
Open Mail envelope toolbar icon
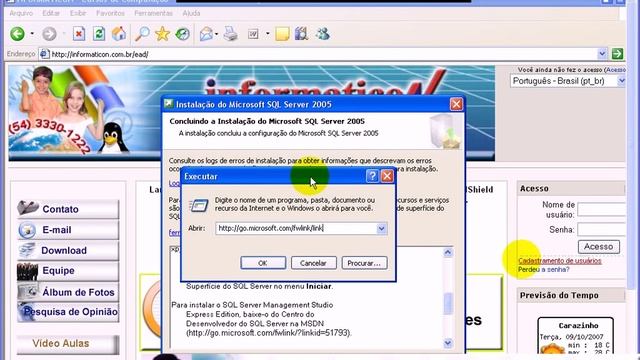tap(206, 34)
